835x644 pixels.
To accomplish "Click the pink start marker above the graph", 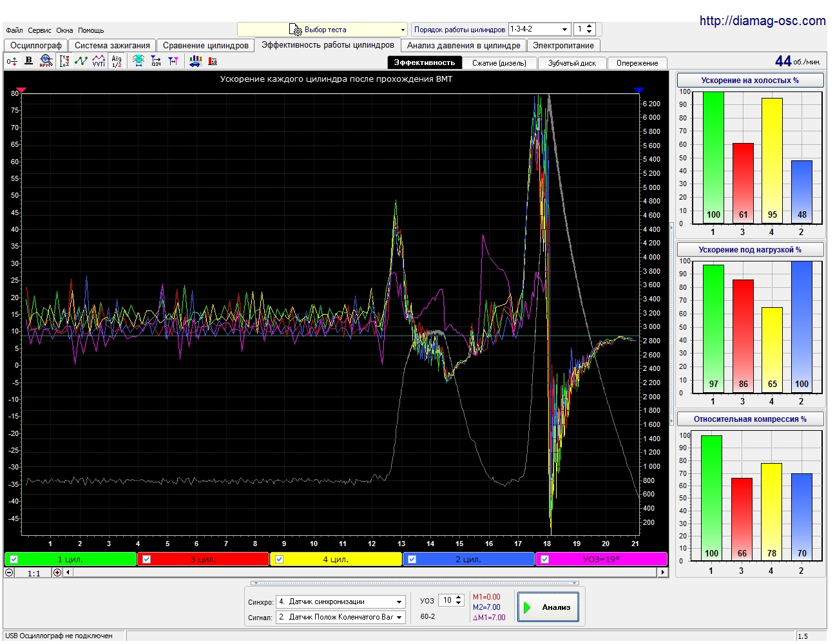I will pos(21,90).
